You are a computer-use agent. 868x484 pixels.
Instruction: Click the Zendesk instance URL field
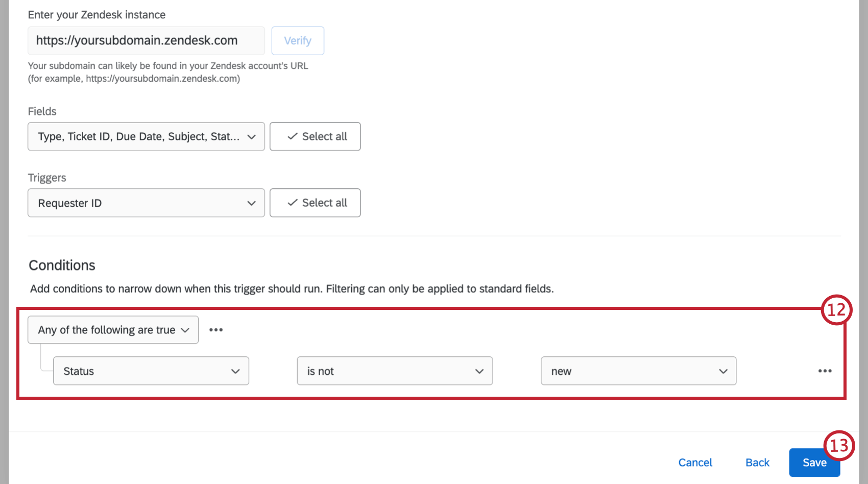(x=146, y=41)
